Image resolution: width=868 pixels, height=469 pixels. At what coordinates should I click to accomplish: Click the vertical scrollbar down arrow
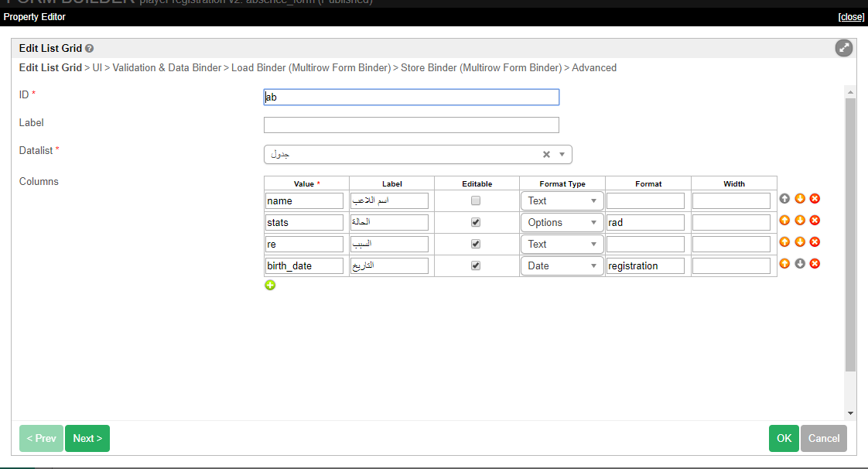[850, 413]
